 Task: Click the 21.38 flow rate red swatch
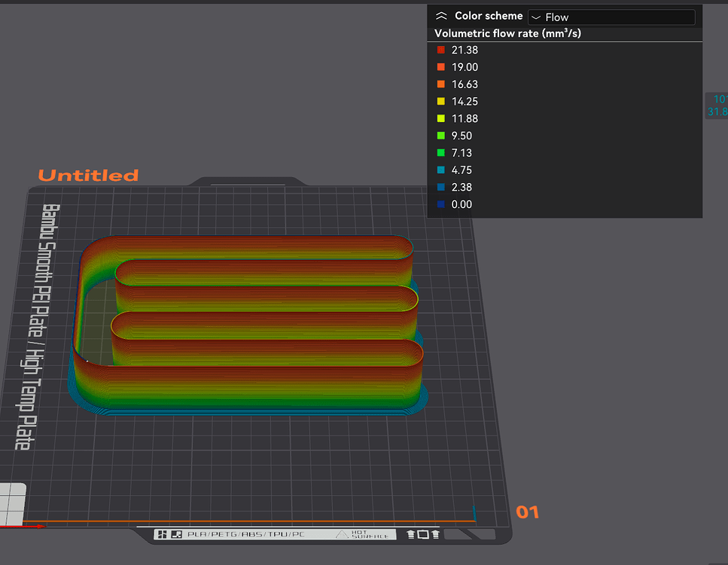441,50
